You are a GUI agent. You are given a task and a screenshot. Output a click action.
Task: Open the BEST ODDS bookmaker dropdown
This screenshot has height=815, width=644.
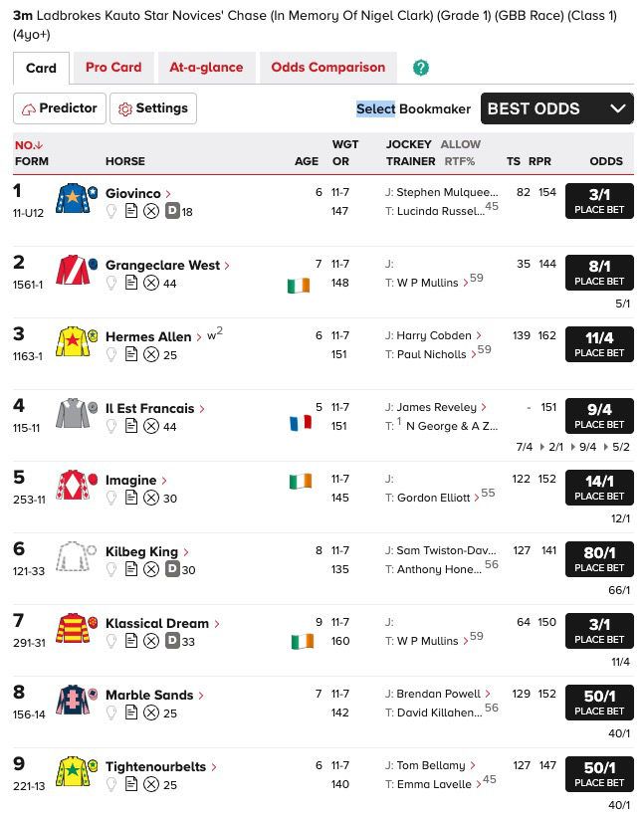pos(556,108)
